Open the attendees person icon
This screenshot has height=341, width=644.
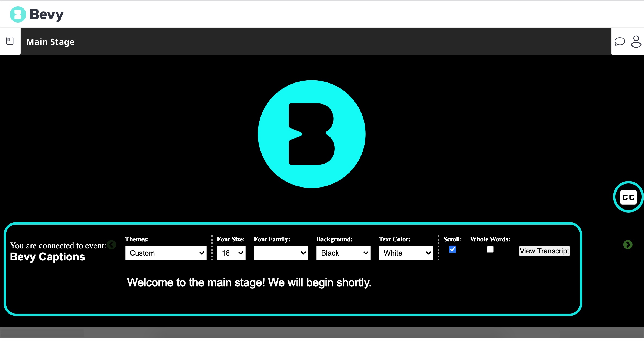tap(636, 42)
